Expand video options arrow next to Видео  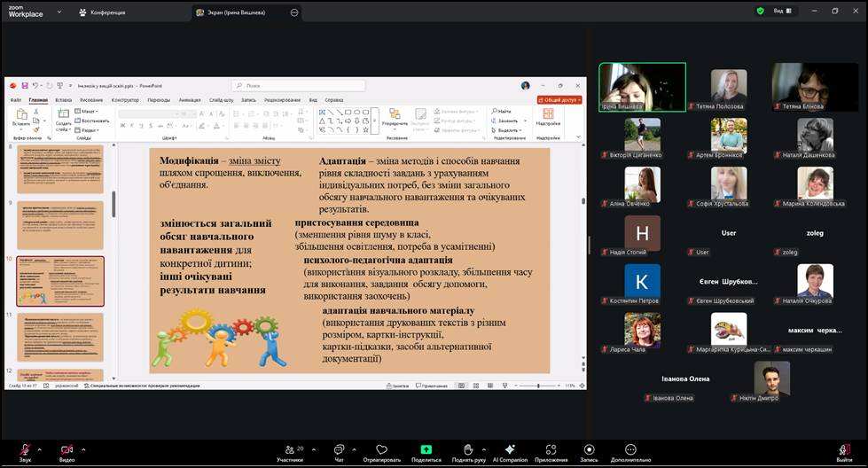[x=83, y=448]
